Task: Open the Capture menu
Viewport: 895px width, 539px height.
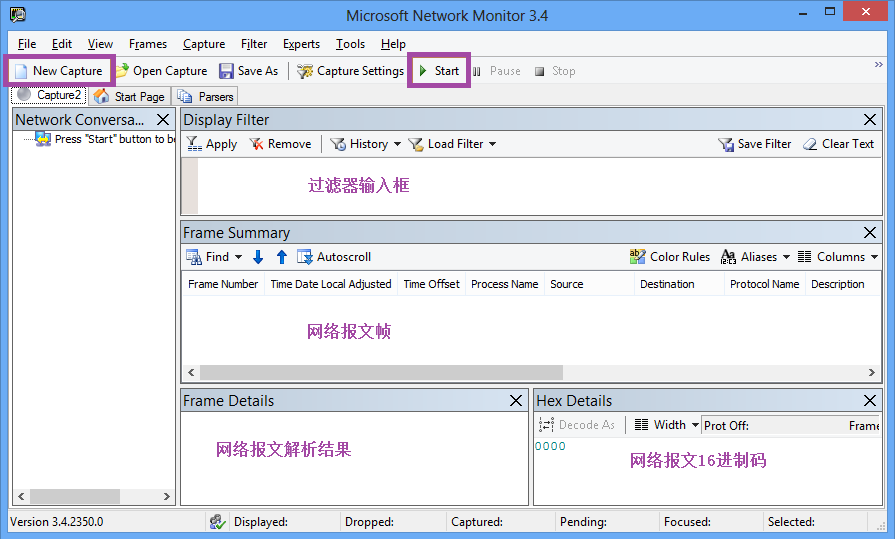Action: coord(204,44)
